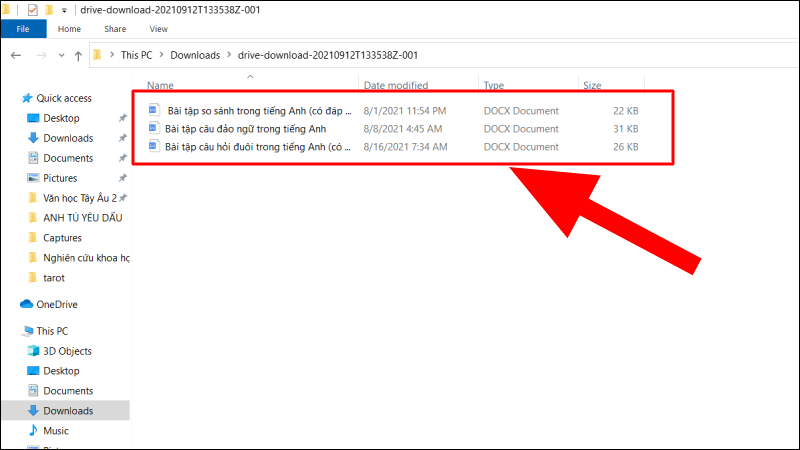Image resolution: width=800 pixels, height=450 pixels.
Task: Open the File ribbon tab
Action: 23,29
